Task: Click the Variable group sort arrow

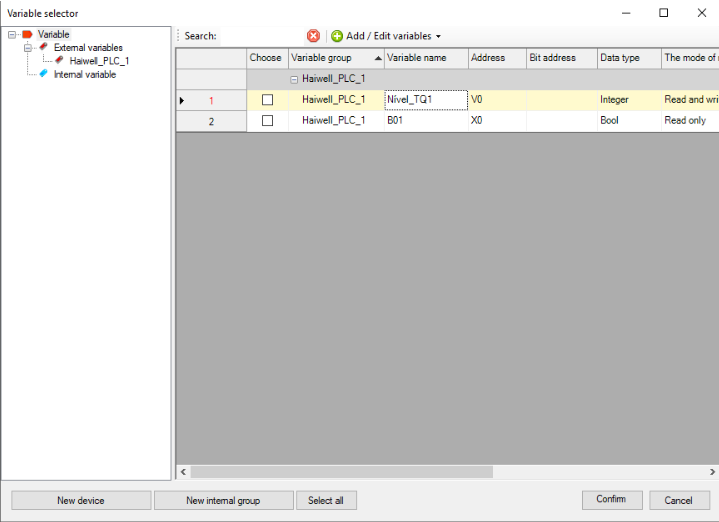Action: point(378,58)
